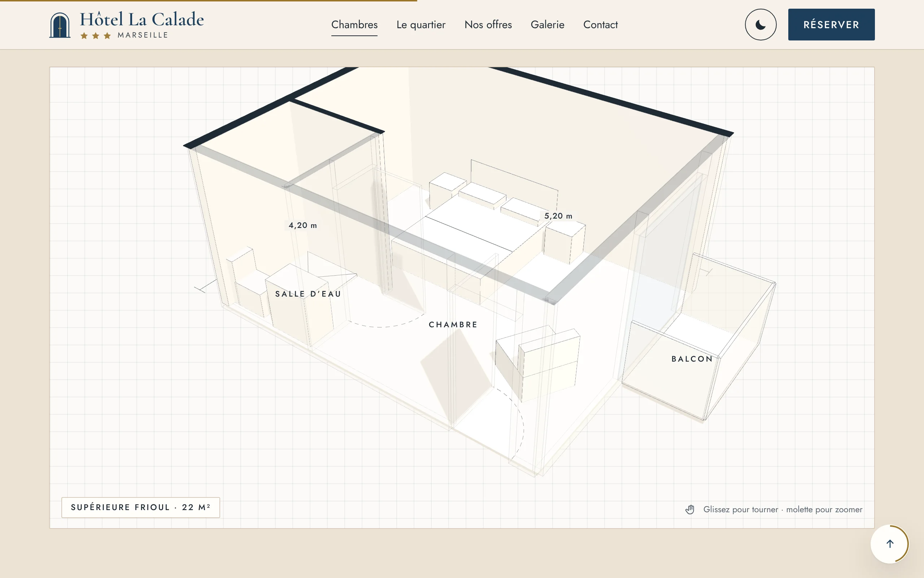Click the RÉSERVER button
Screen dimensions: 924x578
pyautogui.click(x=831, y=25)
